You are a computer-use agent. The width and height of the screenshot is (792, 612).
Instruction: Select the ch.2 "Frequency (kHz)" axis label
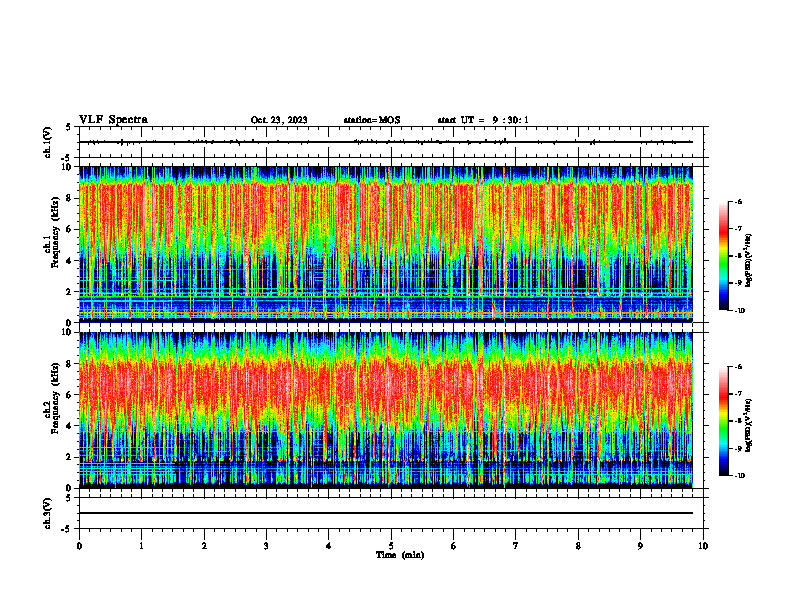tap(55, 397)
